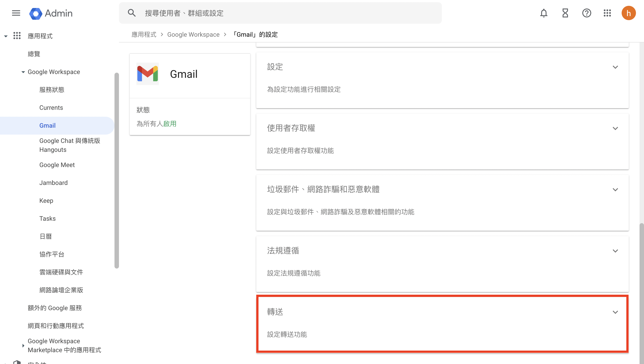Image resolution: width=644 pixels, height=364 pixels.
Task: Click the 應用程式 grid icon in sidebar
Action: coord(17,36)
